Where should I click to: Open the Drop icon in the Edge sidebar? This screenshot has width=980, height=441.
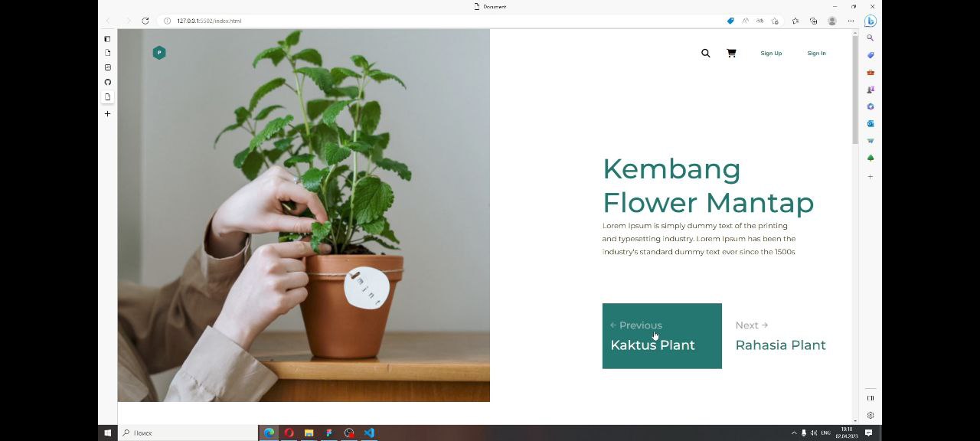(x=871, y=141)
